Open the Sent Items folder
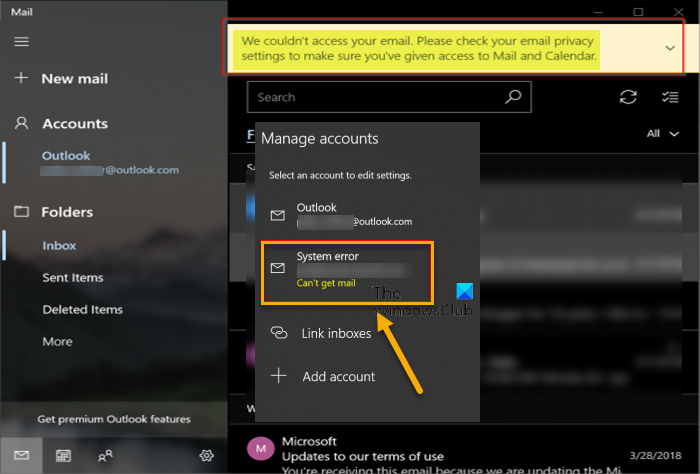 [x=73, y=278]
